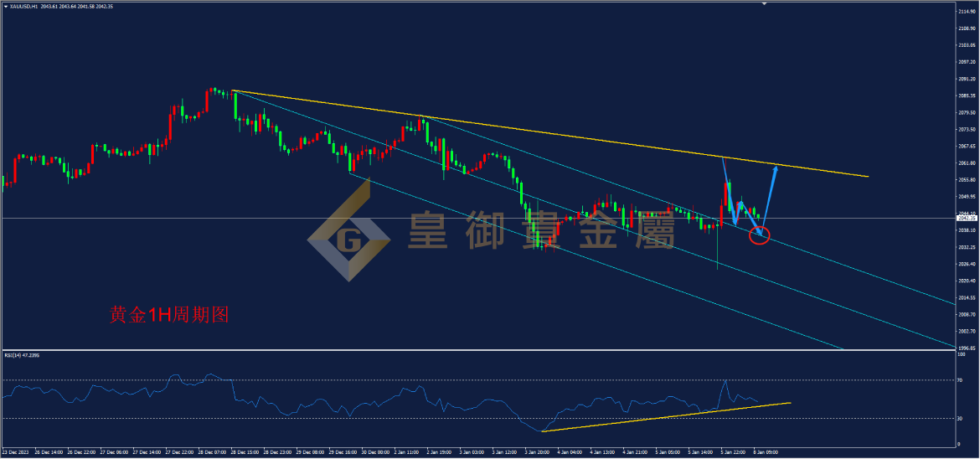Select the RSI 30 level dashed line

pos(478,418)
